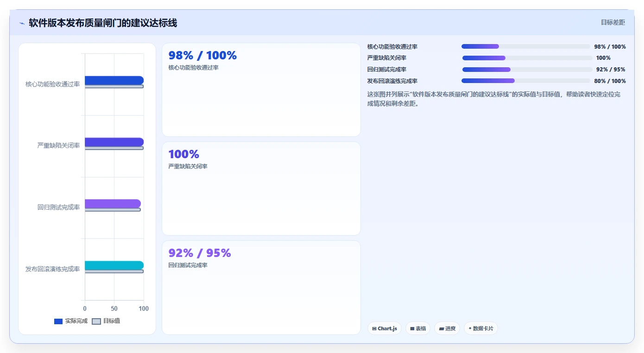Viewport: 644px width, 353px height.
Task: Click the 100% value in the 严重缺陷关闭率 card
Action: (x=184, y=154)
